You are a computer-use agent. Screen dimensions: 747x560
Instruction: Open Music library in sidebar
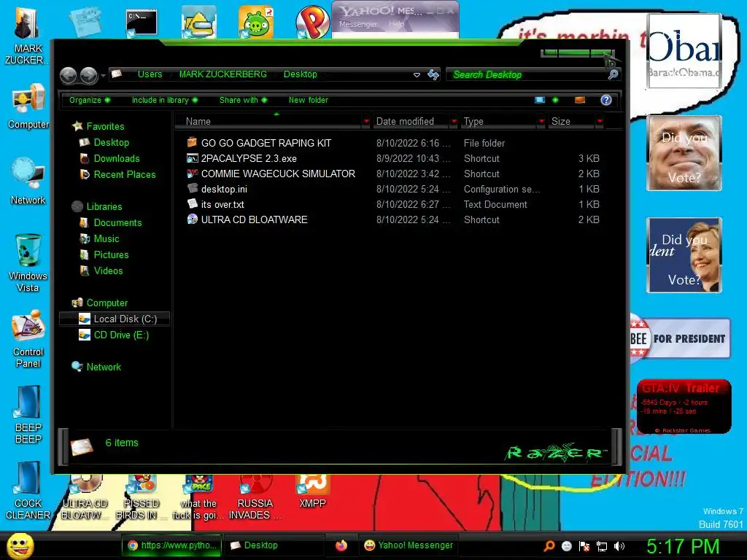point(107,239)
